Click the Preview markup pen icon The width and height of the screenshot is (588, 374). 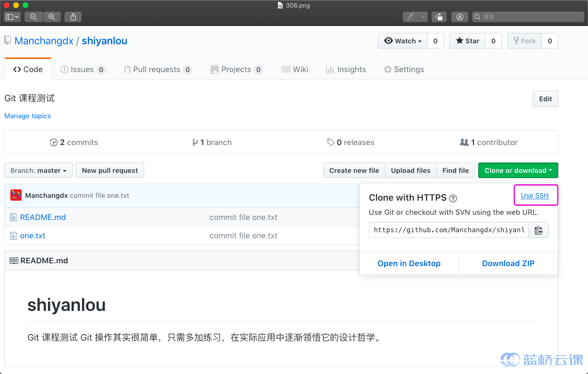point(411,17)
